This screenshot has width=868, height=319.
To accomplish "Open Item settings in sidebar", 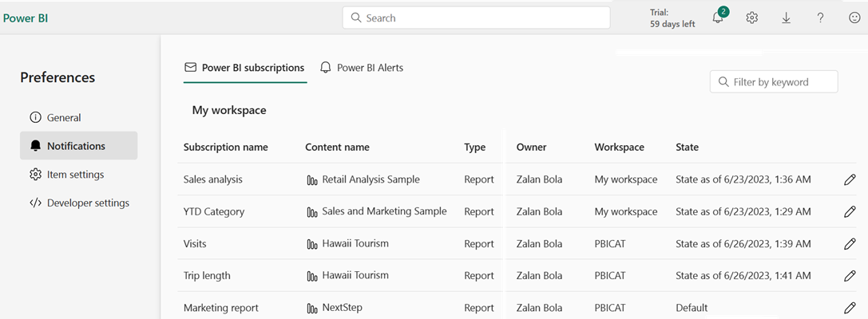I will coord(75,175).
